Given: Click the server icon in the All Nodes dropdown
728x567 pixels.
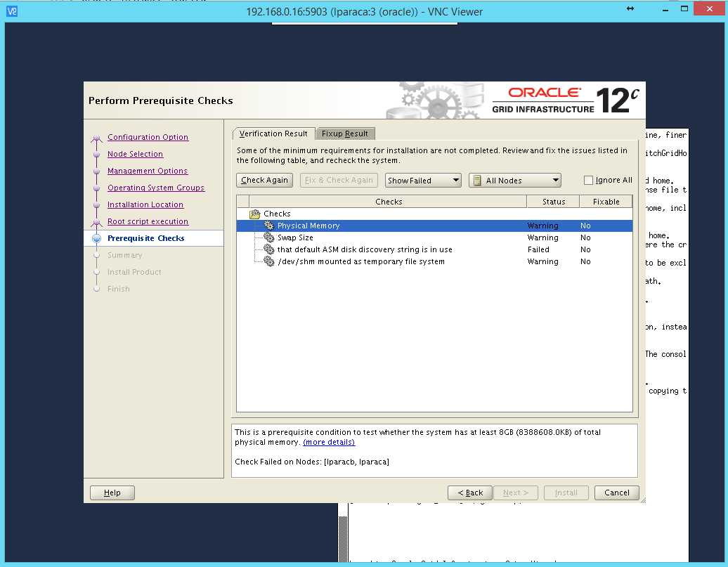Looking at the screenshot, I should [477, 180].
